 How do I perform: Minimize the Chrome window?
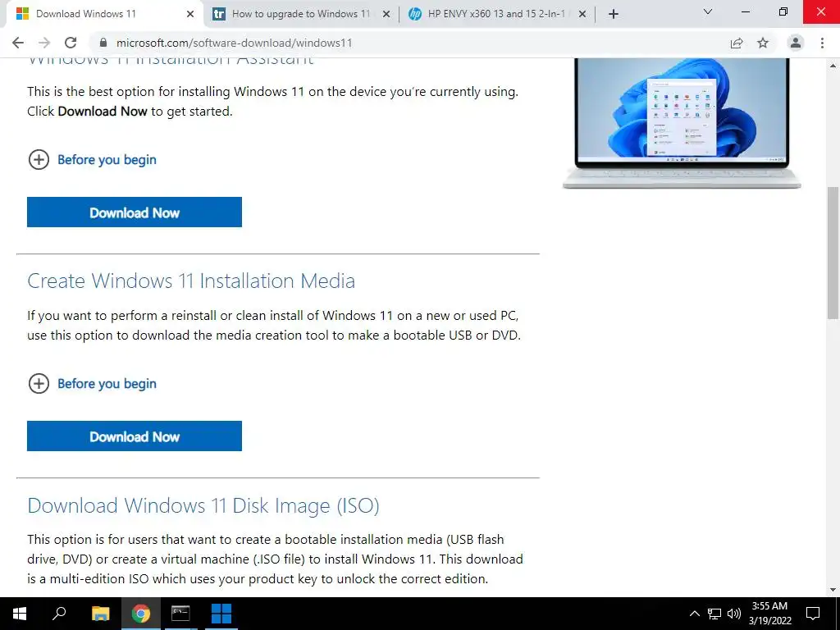[745, 11]
